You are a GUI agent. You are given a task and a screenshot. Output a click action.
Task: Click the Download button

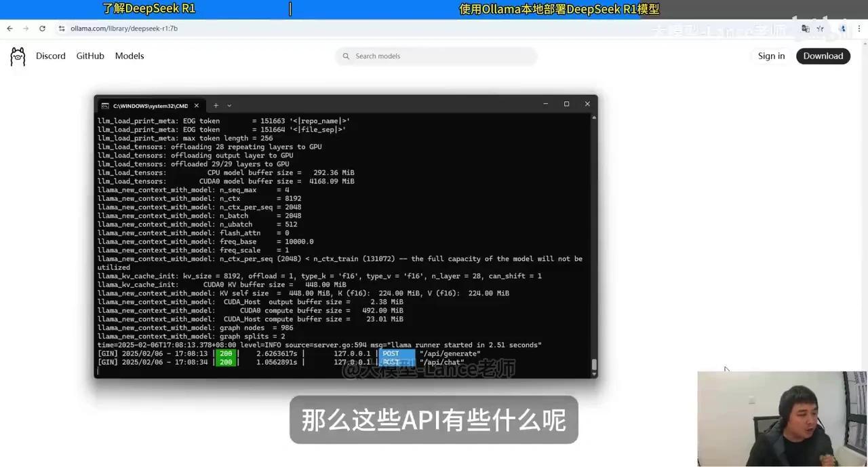823,56
